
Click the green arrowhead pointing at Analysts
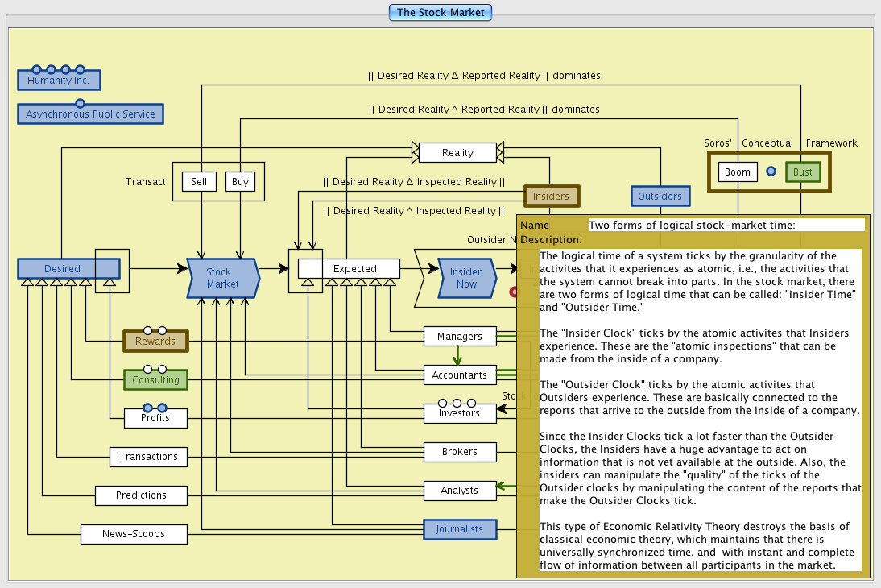tap(501, 486)
